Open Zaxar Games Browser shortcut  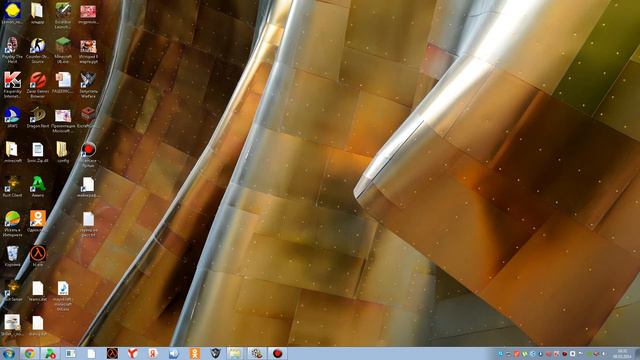point(38,80)
